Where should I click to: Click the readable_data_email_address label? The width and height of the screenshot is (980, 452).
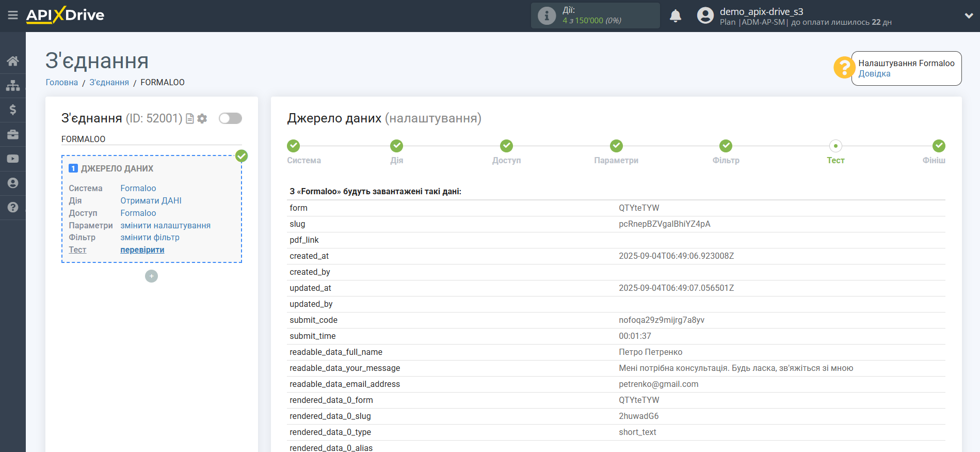345,384
